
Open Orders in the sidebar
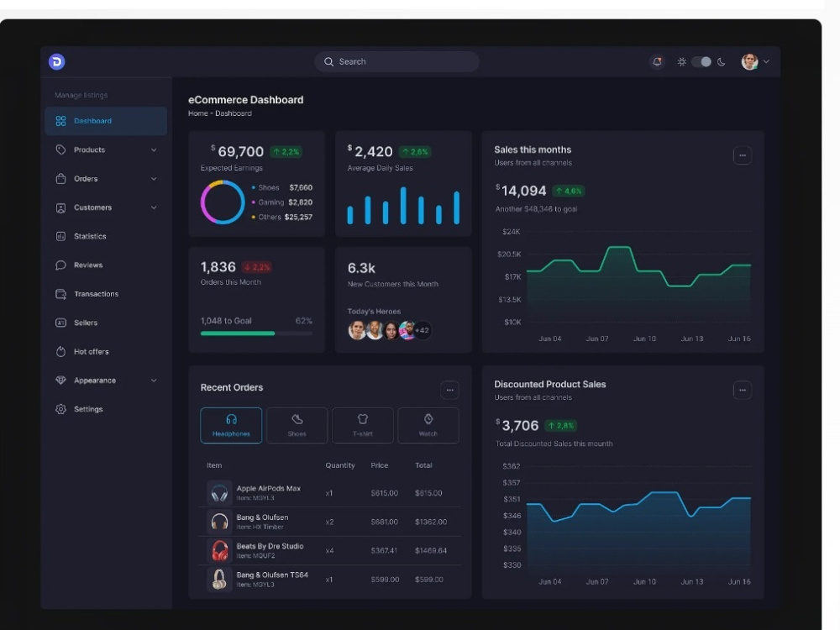point(106,179)
